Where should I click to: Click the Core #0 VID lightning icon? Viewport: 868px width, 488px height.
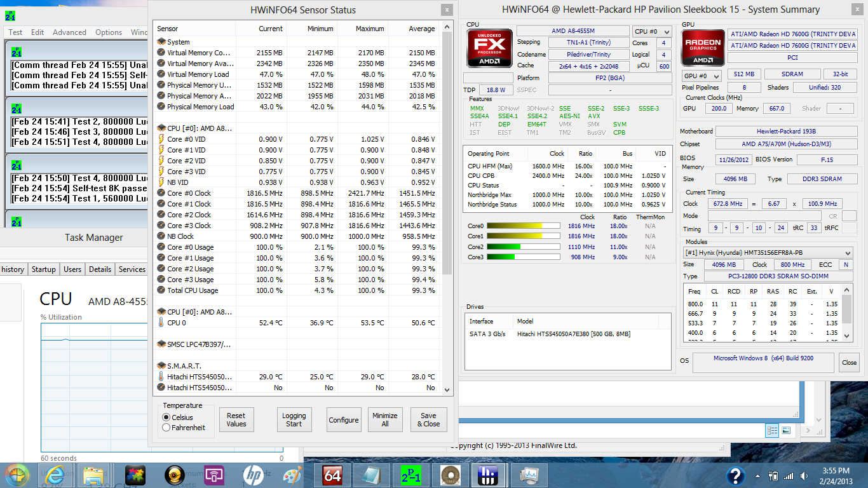pyautogui.click(x=161, y=139)
